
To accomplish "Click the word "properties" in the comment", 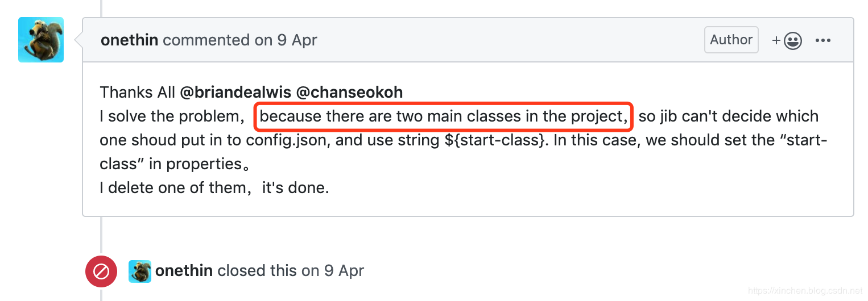I will tap(204, 164).
